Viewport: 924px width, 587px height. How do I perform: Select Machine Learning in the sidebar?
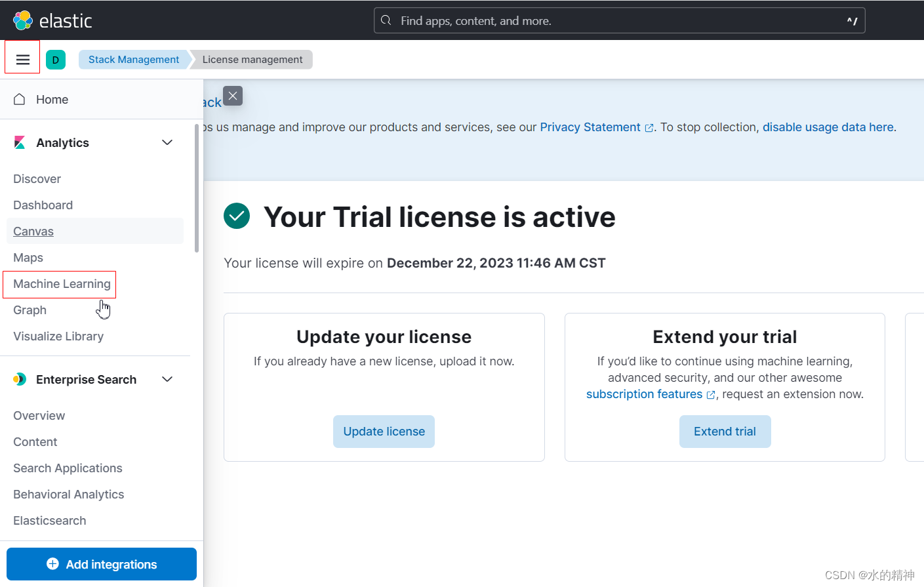[x=62, y=283]
